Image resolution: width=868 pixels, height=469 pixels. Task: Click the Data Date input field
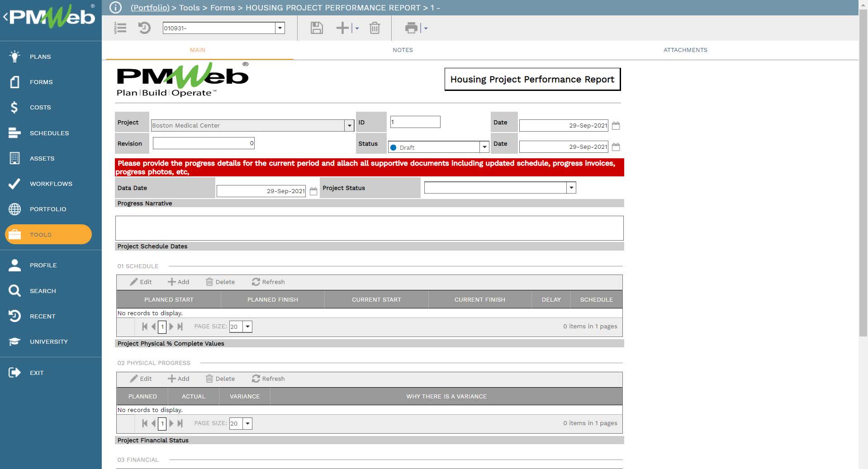coord(261,191)
